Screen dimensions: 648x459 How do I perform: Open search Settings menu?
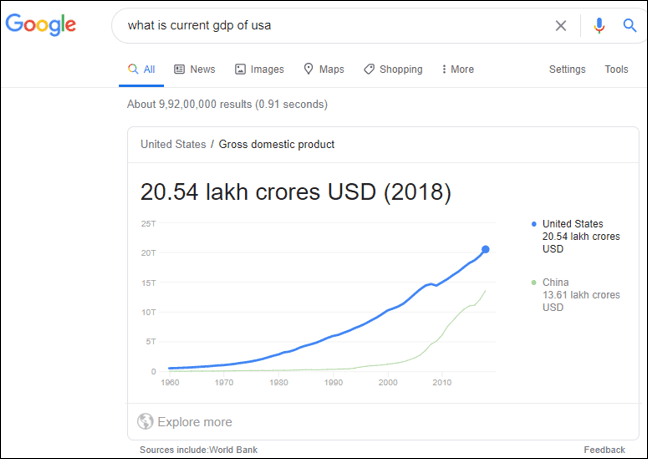click(x=567, y=69)
